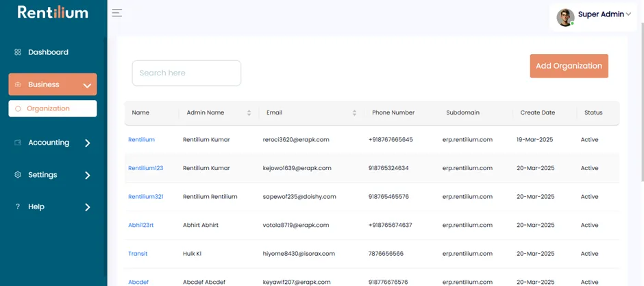Select email sapewof235@doishy.com
This screenshot has width=644, height=286.
point(299,197)
